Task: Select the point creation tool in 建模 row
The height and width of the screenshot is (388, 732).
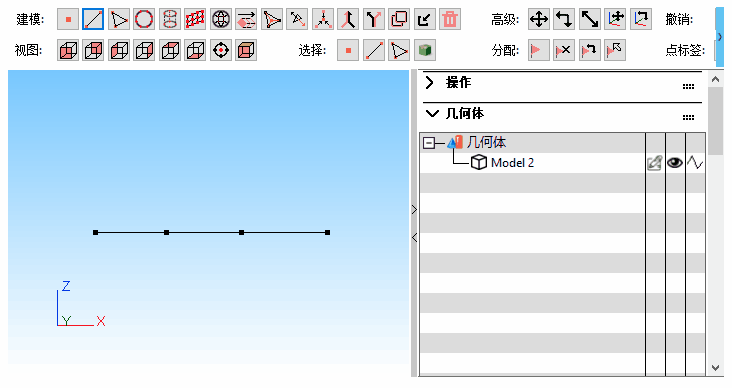Action: pos(68,19)
